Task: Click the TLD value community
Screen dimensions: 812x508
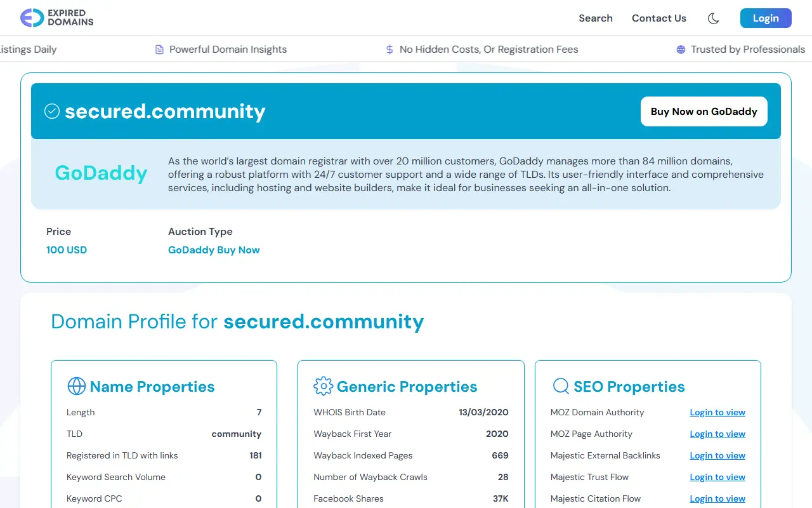Action: pos(237,434)
